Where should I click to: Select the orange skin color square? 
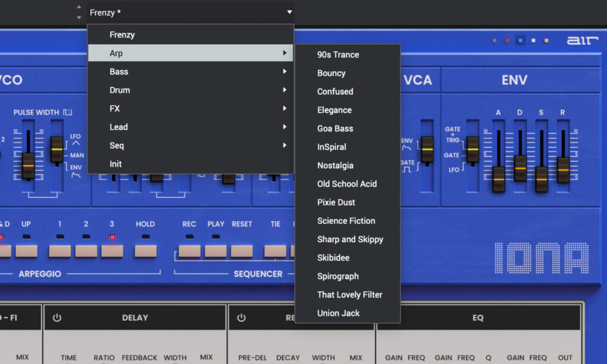pos(546,41)
